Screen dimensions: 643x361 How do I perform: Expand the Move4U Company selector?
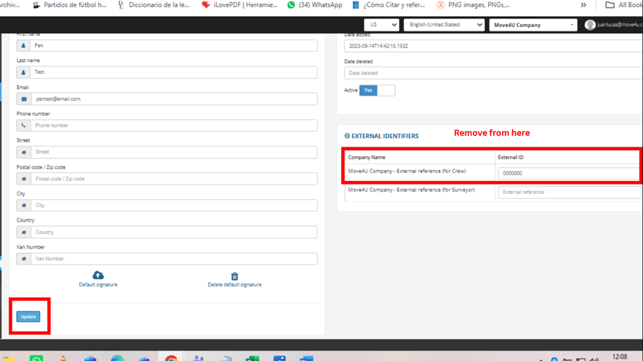pos(533,25)
